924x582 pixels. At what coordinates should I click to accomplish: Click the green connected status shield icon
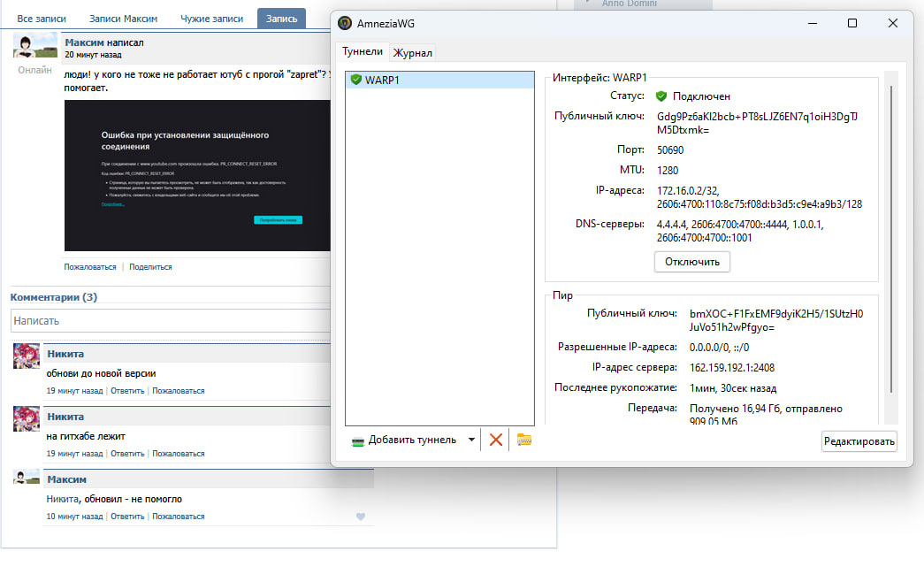click(661, 96)
